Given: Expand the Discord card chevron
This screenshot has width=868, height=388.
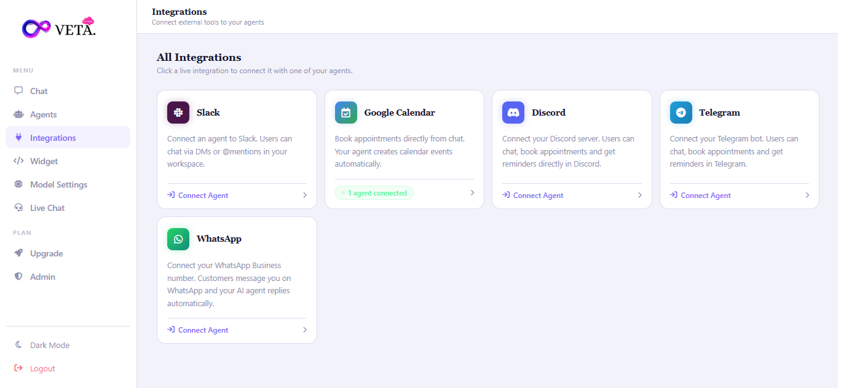Looking at the screenshot, I should (639, 195).
